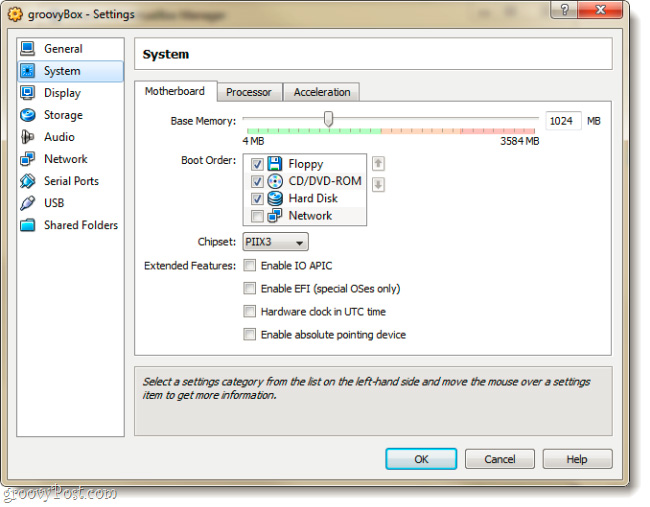Uncheck Floppy in the boot order
Screen dimensions: 650x507
click(257, 164)
